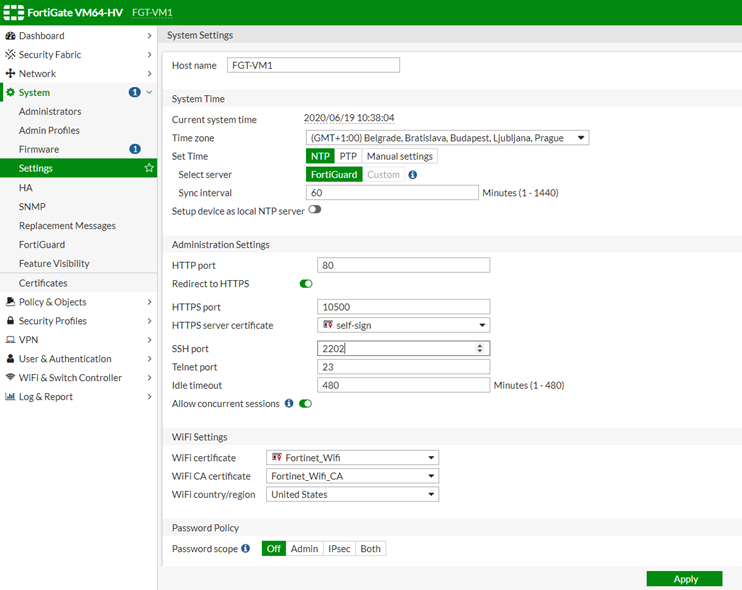
Task: Click the Dashboard gauge icon in sidebar
Action: (x=10, y=36)
